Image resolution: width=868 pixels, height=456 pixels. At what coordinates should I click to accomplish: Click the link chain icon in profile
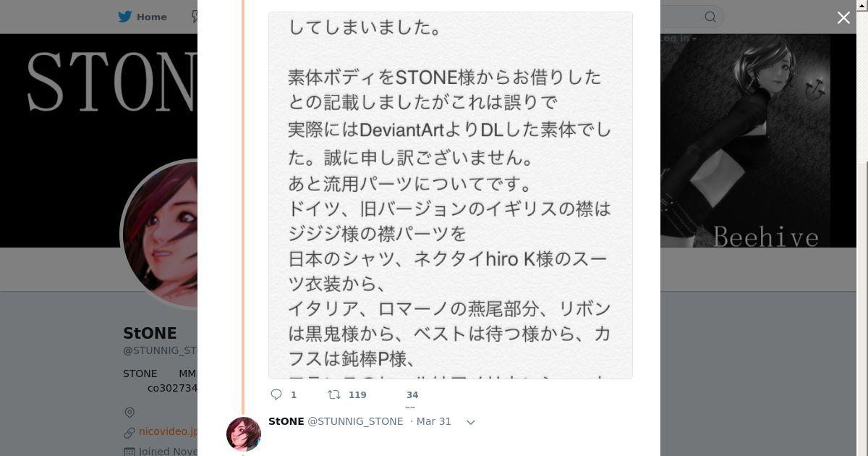pyautogui.click(x=129, y=432)
